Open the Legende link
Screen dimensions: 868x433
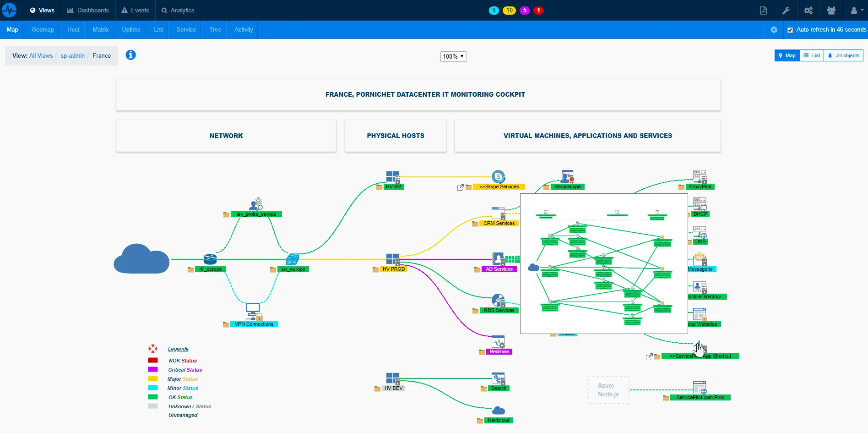pos(178,349)
